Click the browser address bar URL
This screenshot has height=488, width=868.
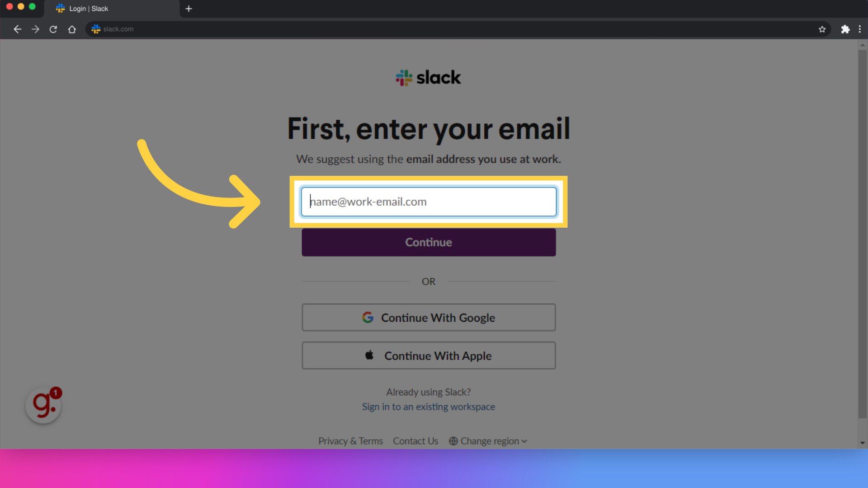pos(118,29)
